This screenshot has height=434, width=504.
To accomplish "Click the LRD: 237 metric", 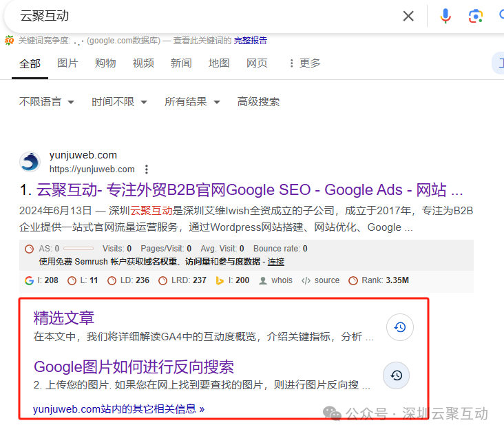I will [182, 280].
